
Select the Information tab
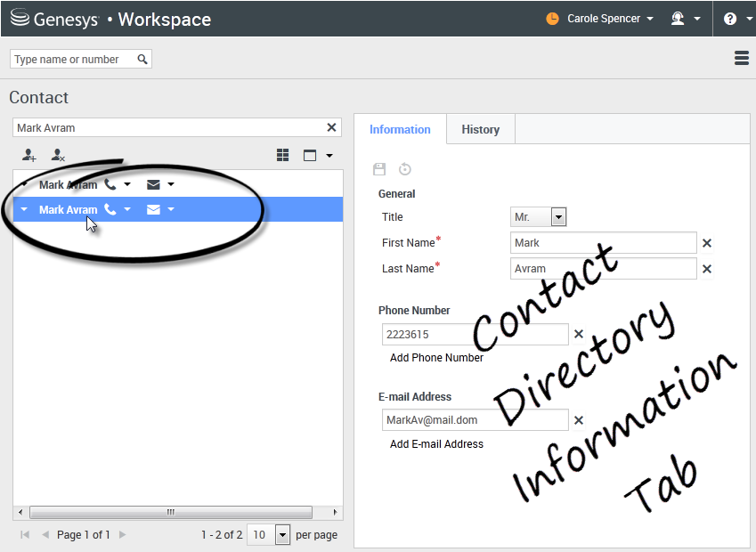coord(400,129)
